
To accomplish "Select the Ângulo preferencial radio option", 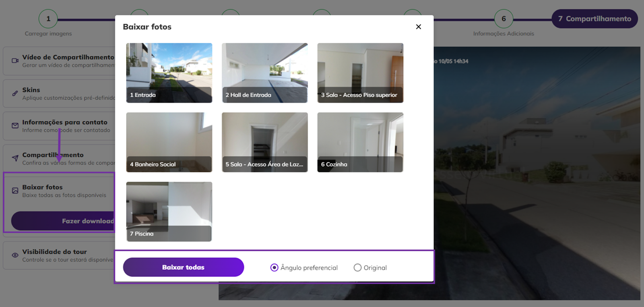I will [x=274, y=268].
